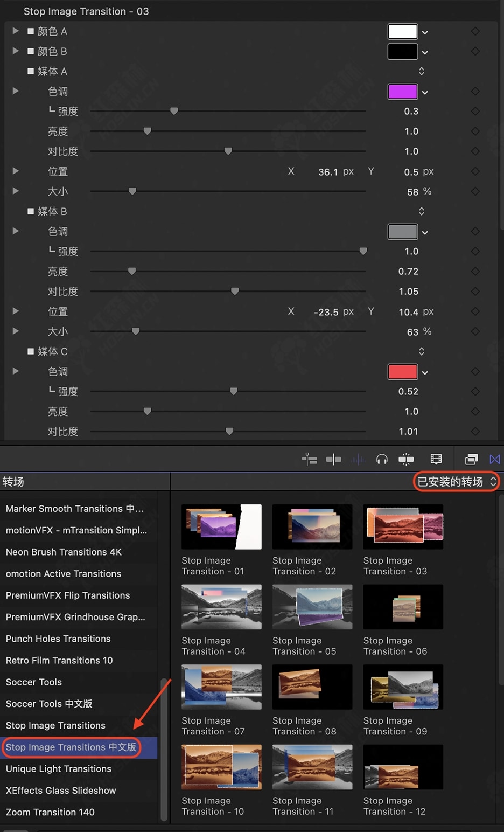The image size is (504, 832).
Task: Click 媒体 B 亮度 value 0.72
Action: pos(408,272)
